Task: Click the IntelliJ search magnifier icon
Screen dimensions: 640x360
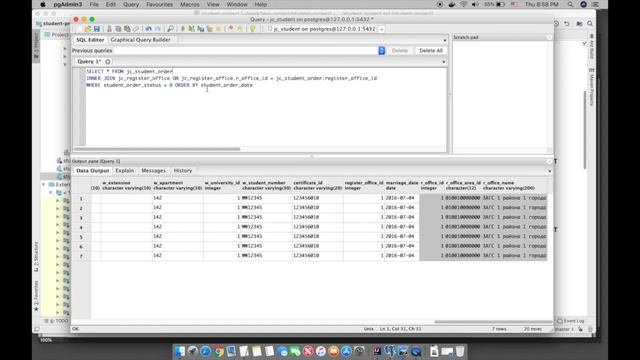Action: [x=590, y=24]
